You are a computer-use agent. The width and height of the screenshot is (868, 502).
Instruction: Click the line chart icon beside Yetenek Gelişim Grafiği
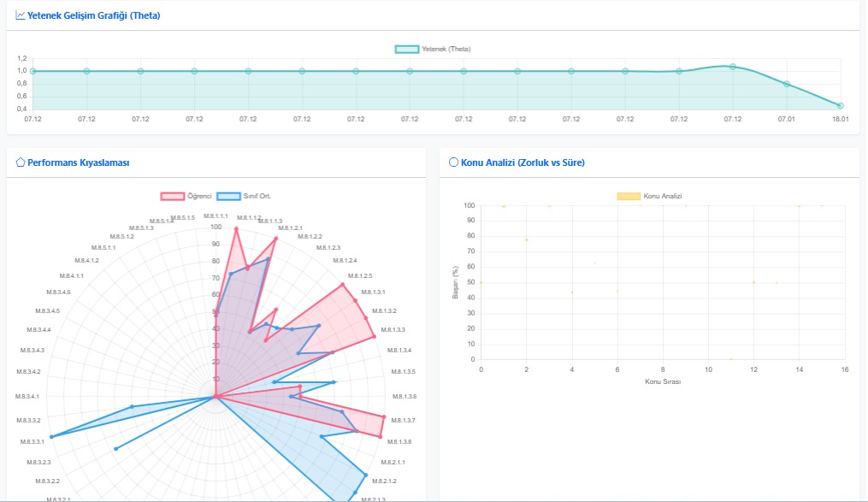coord(21,15)
